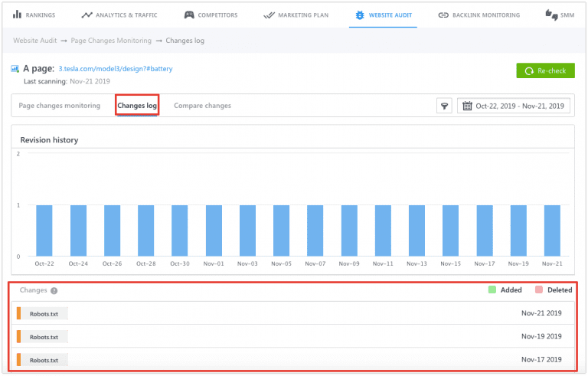The height and width of the screenshot is (376, 588).
Task: Click the Website Audit breadcrumb link
Action: pos(35,40)
